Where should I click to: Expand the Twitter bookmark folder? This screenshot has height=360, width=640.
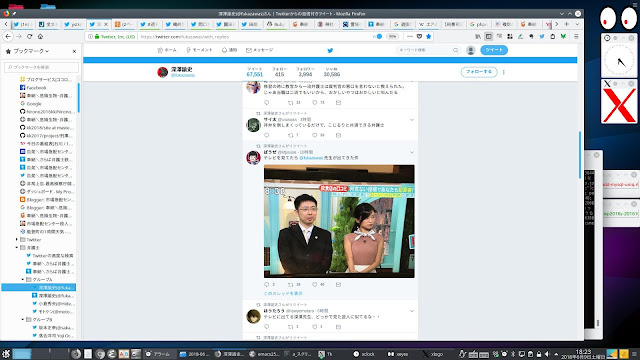[17, 240]
